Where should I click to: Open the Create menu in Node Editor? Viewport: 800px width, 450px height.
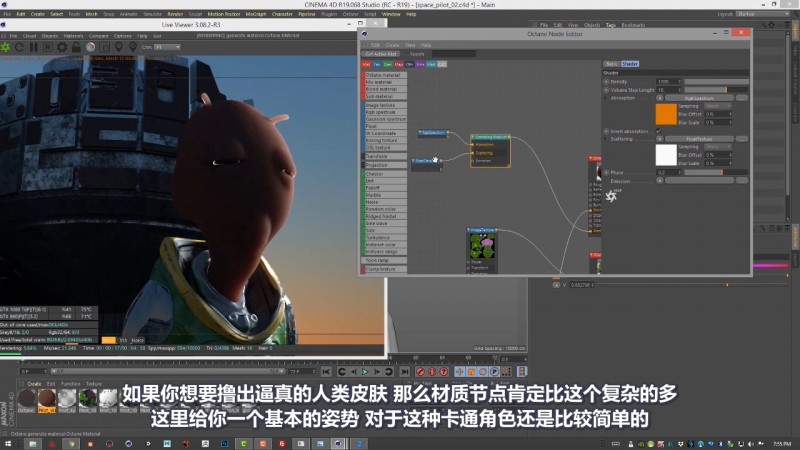(392, 45)
